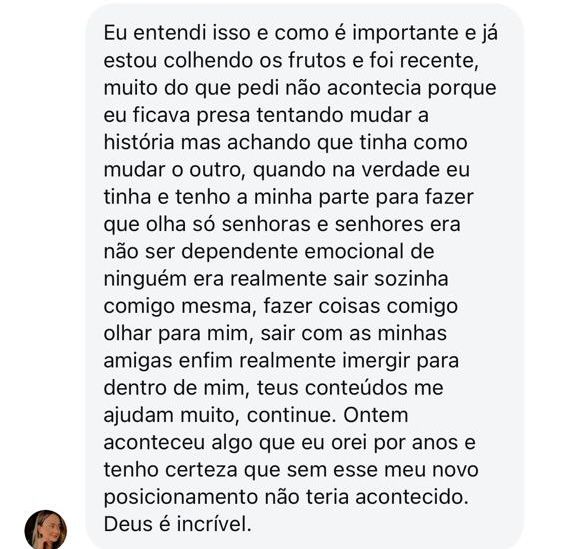Open the sender's profile picture avatar

(46, 529)
